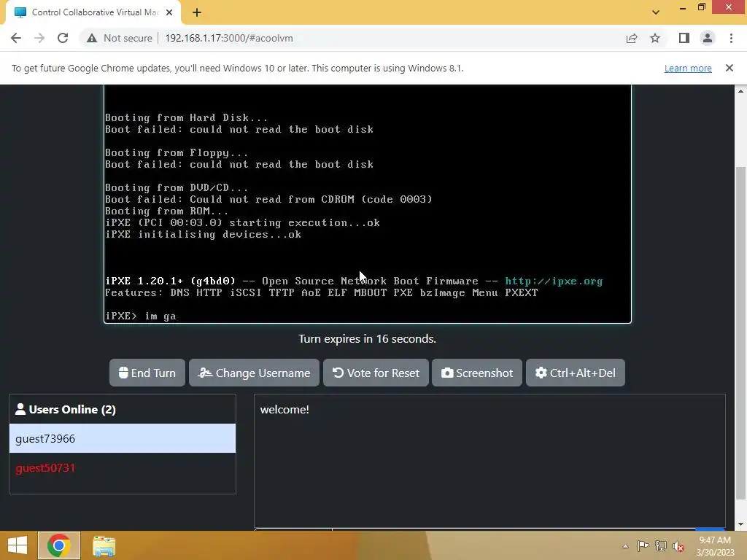
Task: Click the ipxe.org link in the VM
Action: point(554,281)
